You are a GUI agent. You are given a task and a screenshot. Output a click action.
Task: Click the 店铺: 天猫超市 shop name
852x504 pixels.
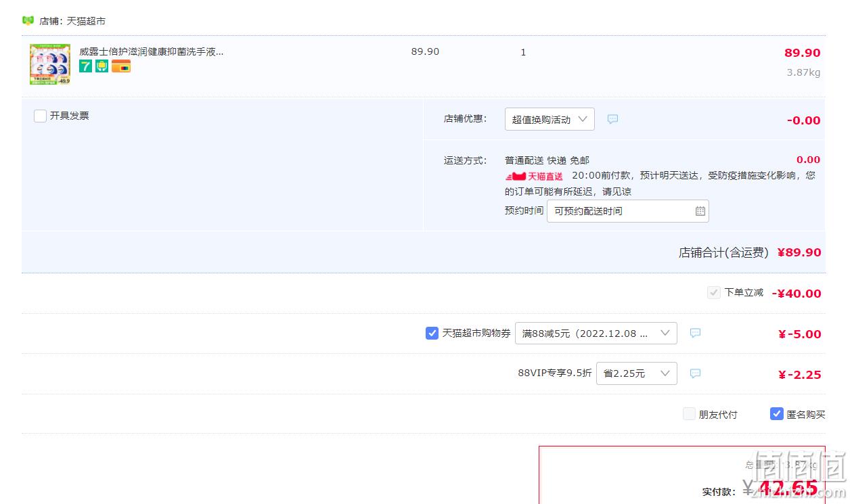click(x=72, y=21)
